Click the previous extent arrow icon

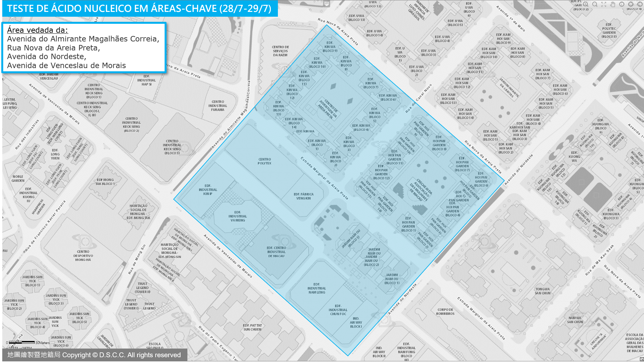point(631,4)
